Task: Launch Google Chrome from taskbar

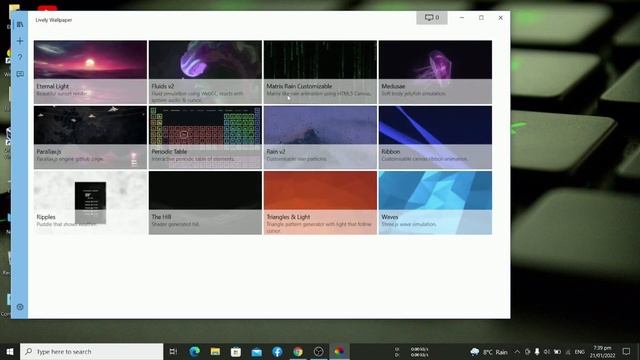Action: pyautogui.click(x=298, y=351)
